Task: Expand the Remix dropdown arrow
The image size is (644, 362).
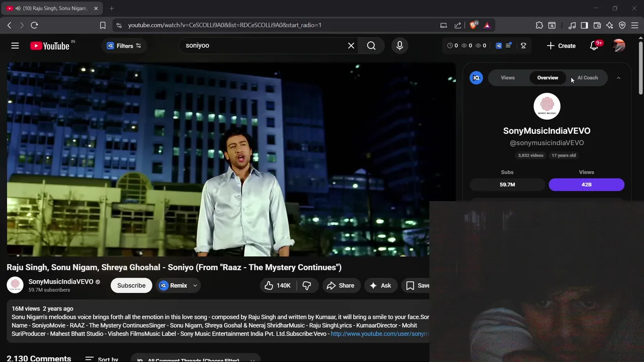Action: [195, 286]
